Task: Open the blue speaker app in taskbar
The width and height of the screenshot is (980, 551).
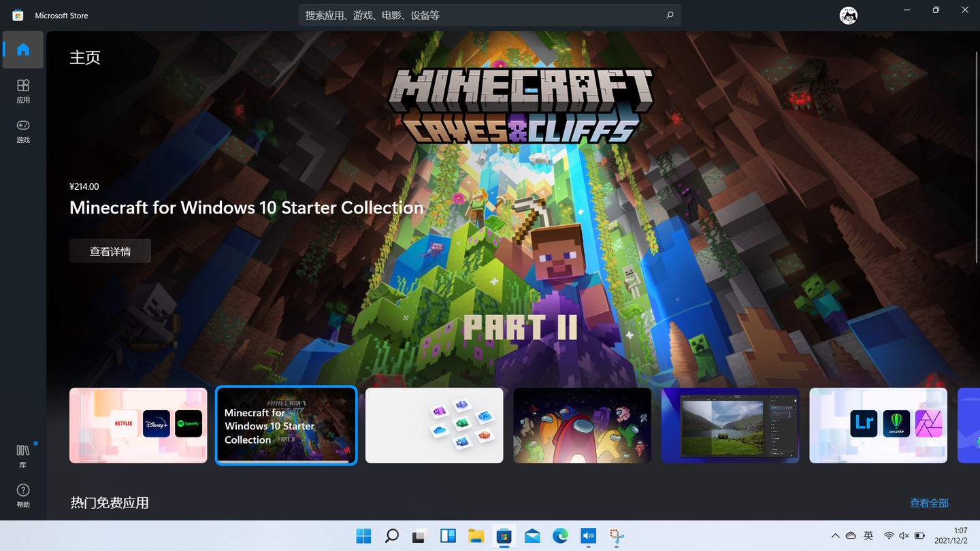Action: [x=588, y=536]
